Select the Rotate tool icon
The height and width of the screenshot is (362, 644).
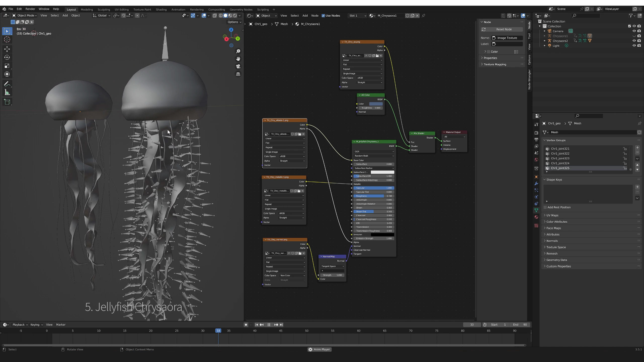pos(7,57)
